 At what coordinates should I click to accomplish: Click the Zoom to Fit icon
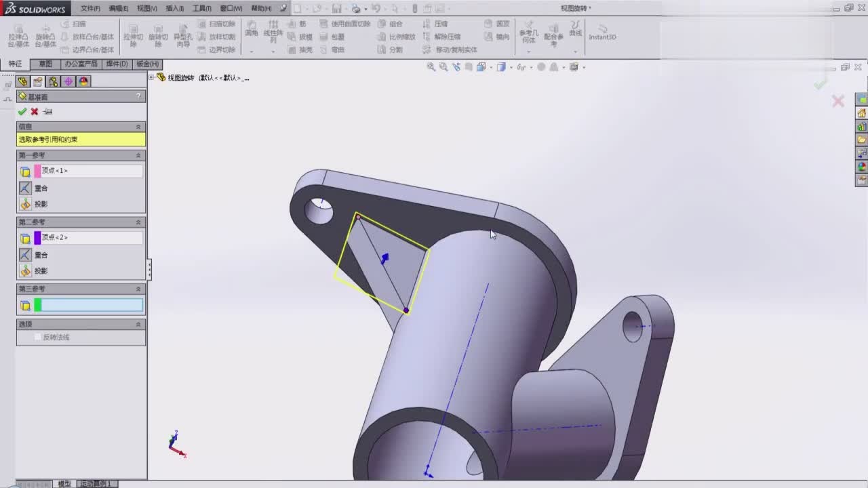coord(431,67)
